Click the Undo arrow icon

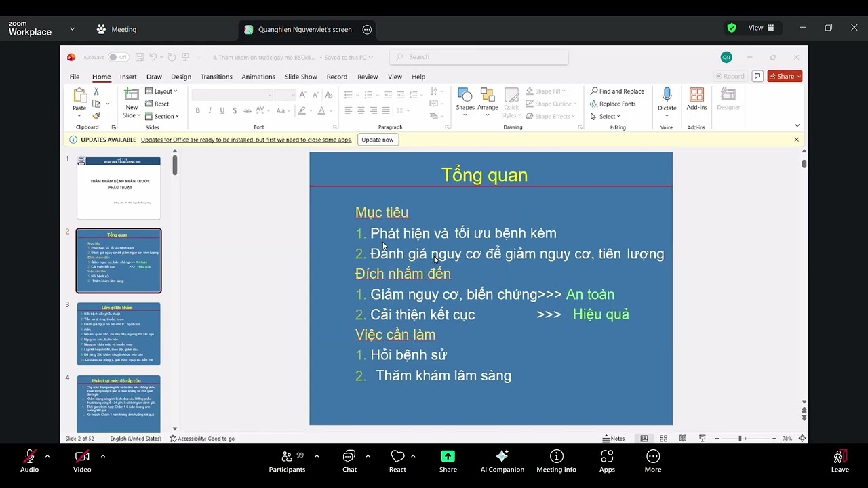pos(153,57)
